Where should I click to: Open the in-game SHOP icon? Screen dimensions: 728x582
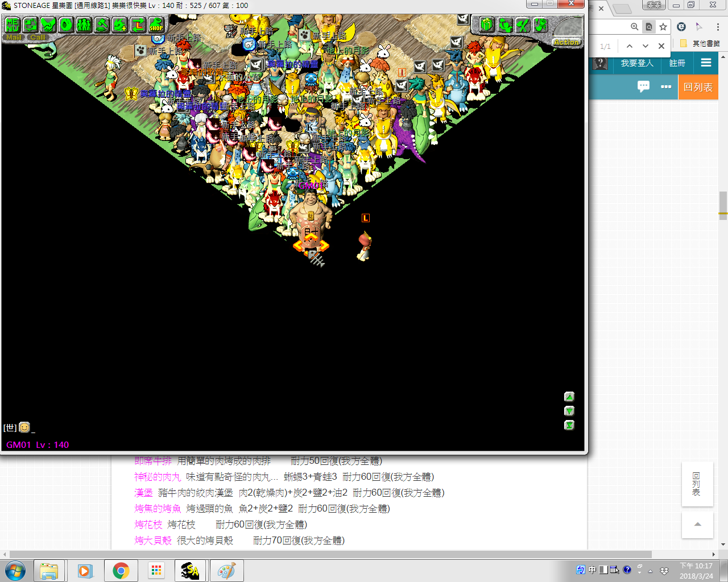pos(156,24)
